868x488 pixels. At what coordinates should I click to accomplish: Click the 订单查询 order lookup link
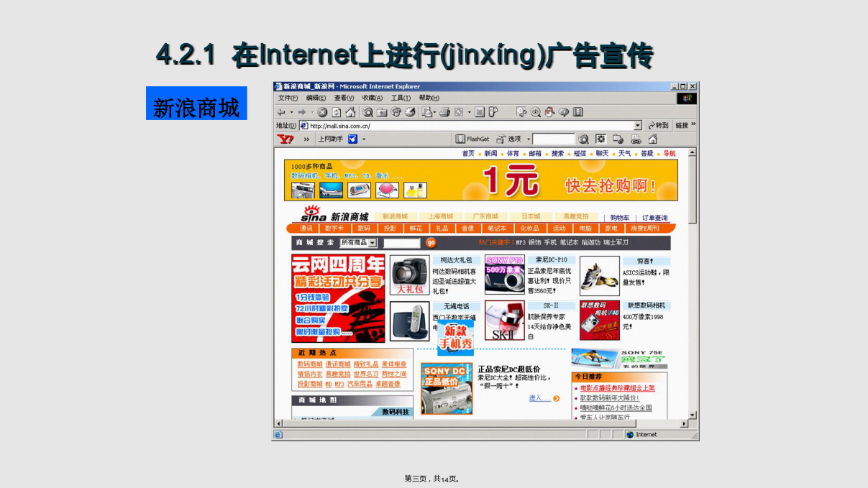(x=654, y=218)
